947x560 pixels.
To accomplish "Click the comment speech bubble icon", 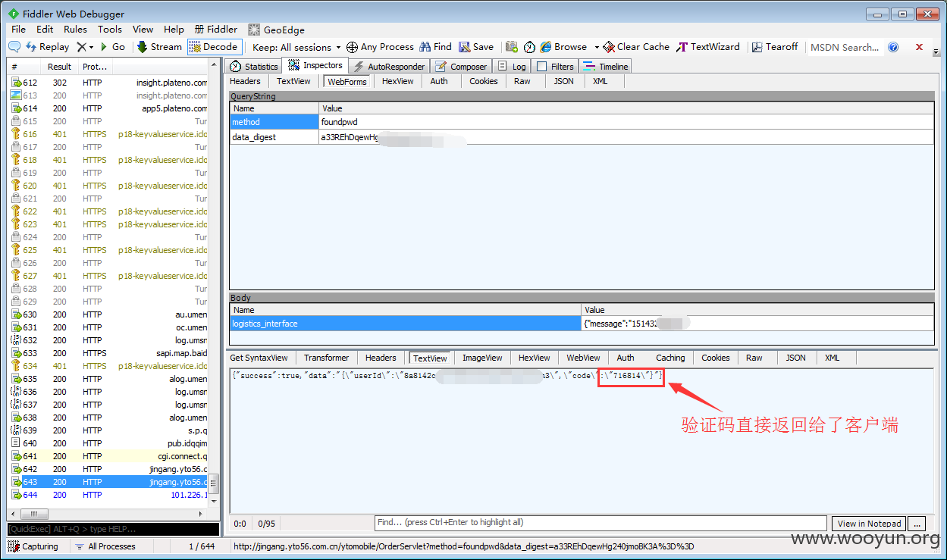I will (x=14, y=47).
